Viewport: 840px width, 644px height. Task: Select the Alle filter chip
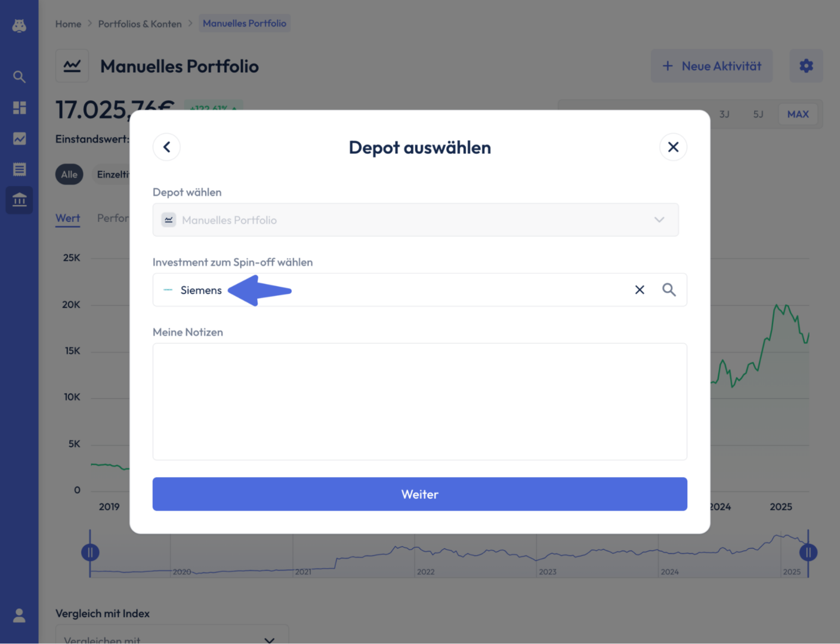pyautogui.click(x=69, y=175)
